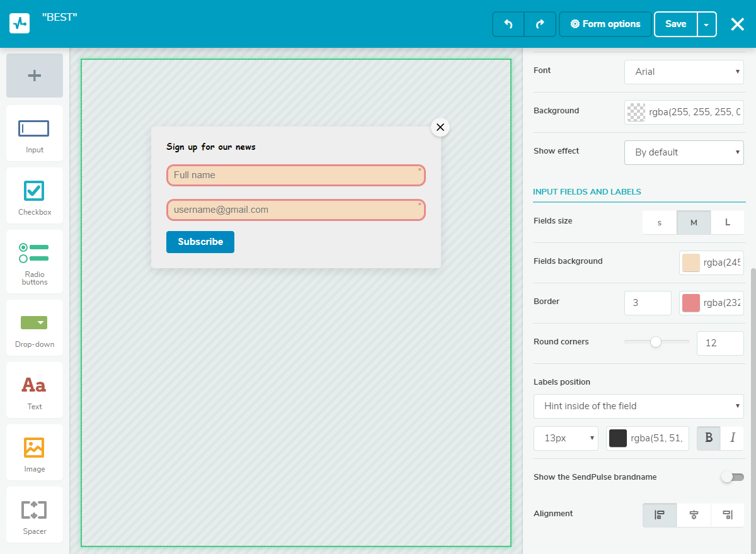
Task: Click the Save button
Action: point(675,24)
